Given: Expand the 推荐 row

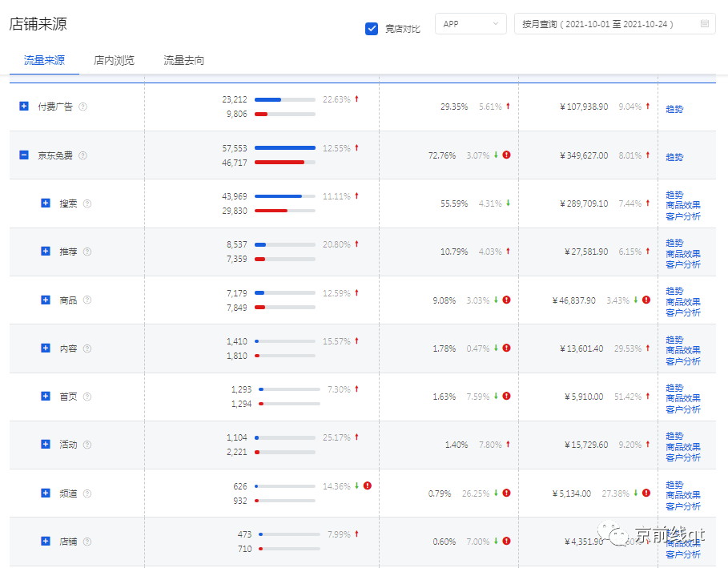Looking at the screenshot, I should pos(46,252).
